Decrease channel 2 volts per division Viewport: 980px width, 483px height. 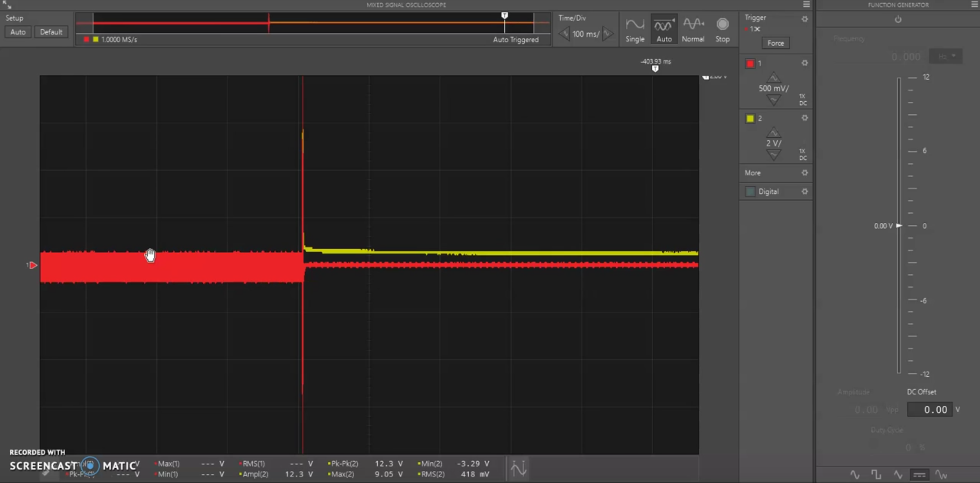(x=773, y=155)
